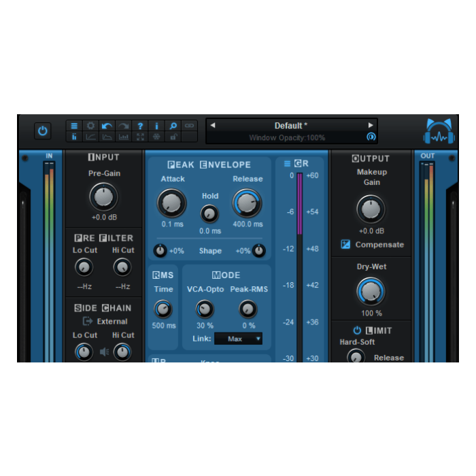Click the Hold value 0.0 ms

[x=210, y=231]
